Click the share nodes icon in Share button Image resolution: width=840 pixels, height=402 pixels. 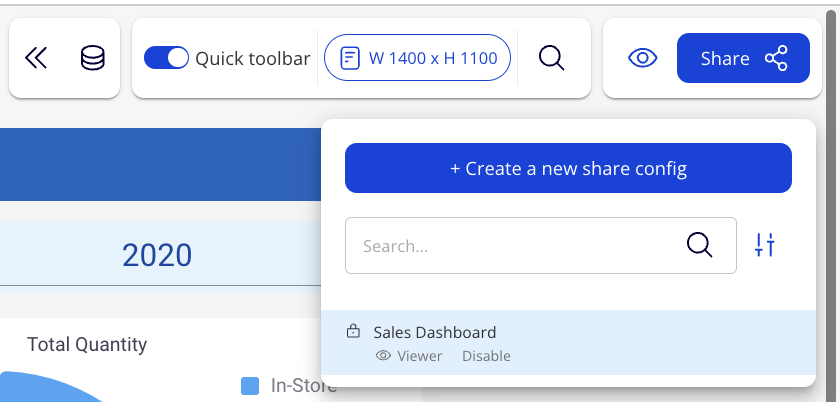point(776,58)
